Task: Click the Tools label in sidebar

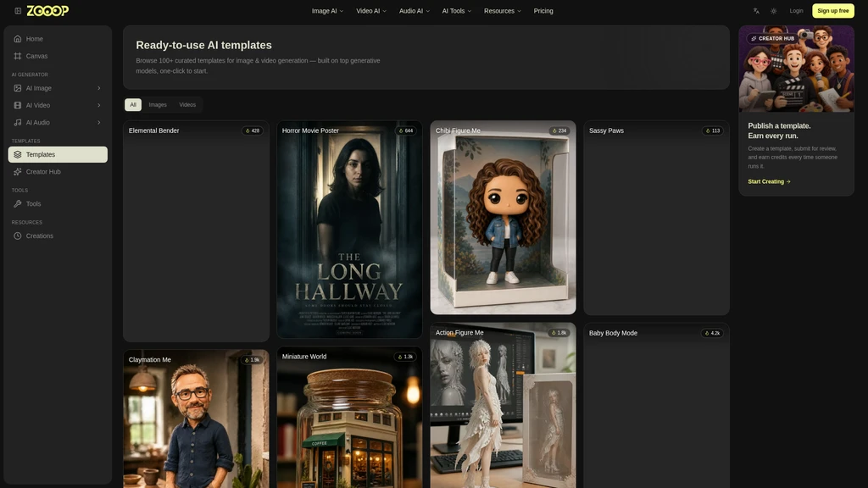Action: tap(33, 203)
